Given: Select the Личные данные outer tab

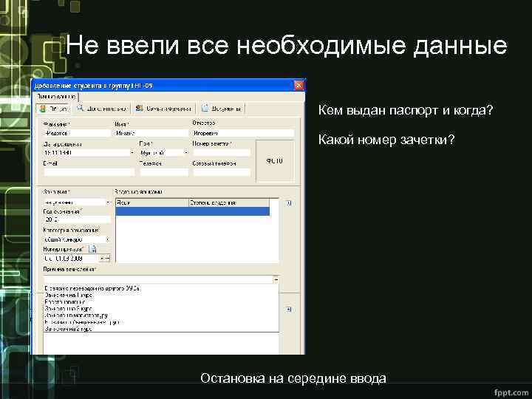Looking at the screenshot, I should 56,97.
